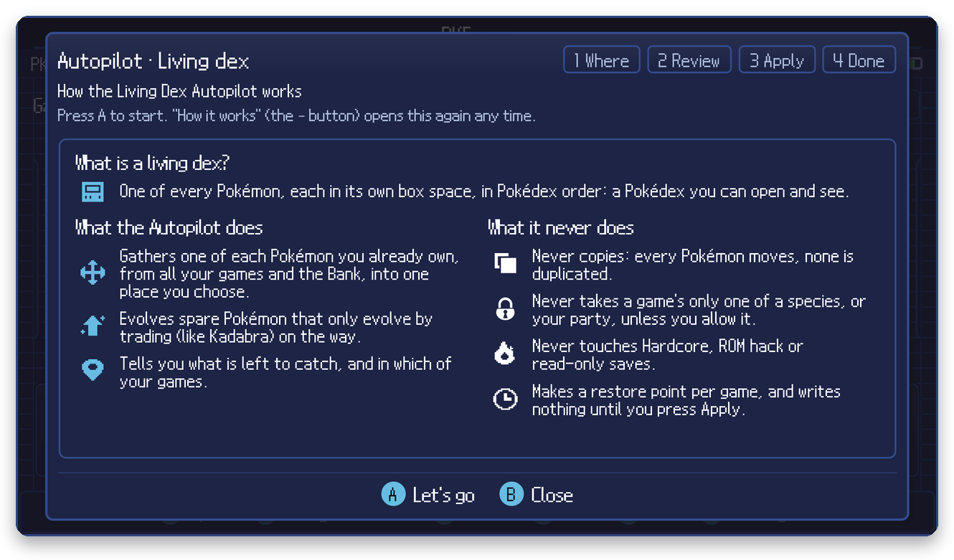Screen dimensions: 954x560
Task: Go to step 3 Apply
Action: click(x=777, y=60)
